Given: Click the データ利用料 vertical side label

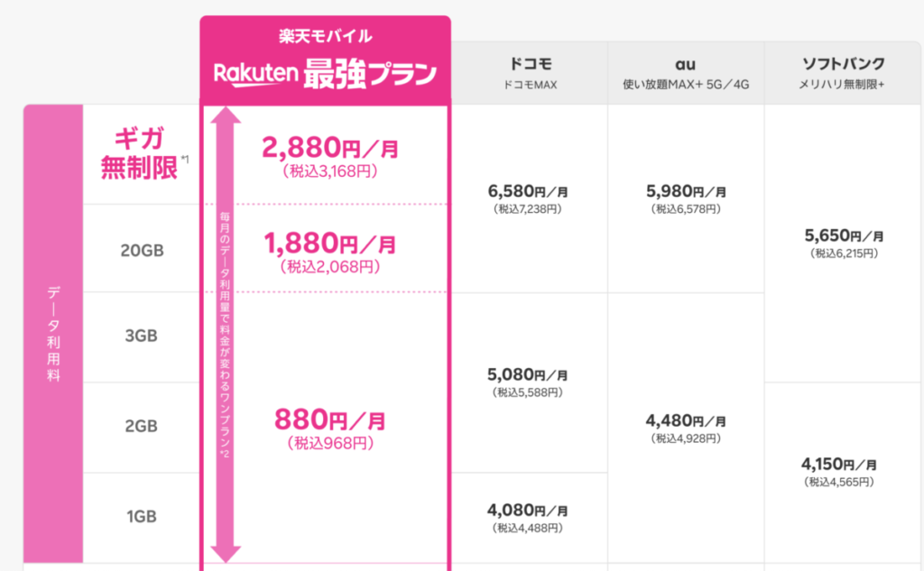Looking at the screenshot, I should [53, 334].
